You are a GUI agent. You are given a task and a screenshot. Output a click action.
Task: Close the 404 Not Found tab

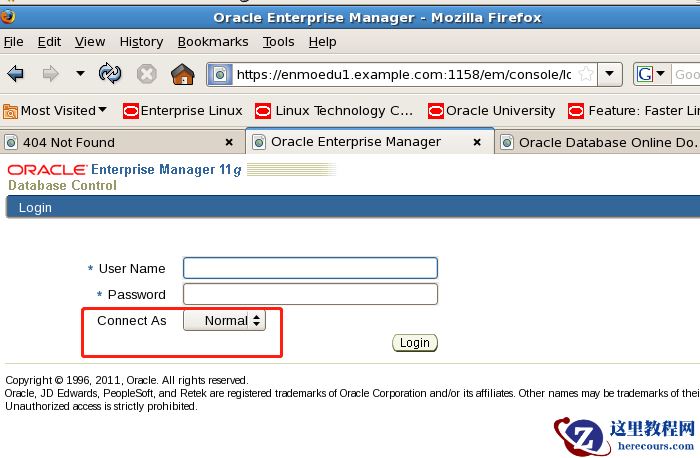[x=229, y=142]
